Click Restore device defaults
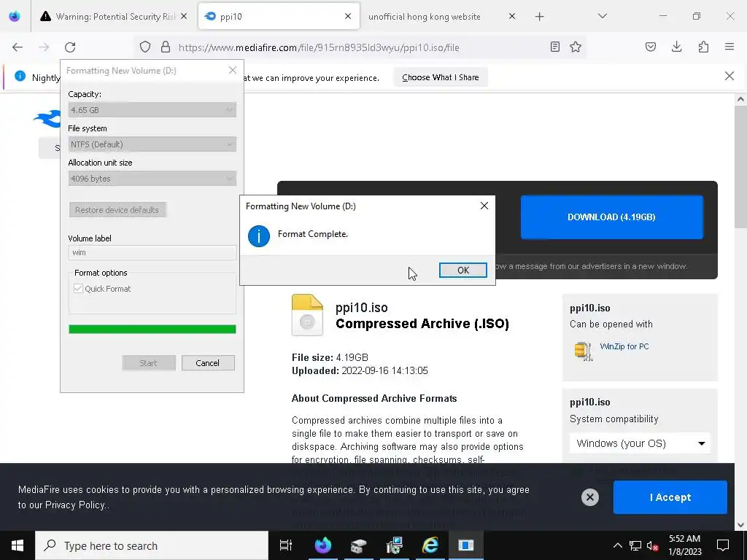Viewport: 747px width, 560px height. (x=117, y=210)
